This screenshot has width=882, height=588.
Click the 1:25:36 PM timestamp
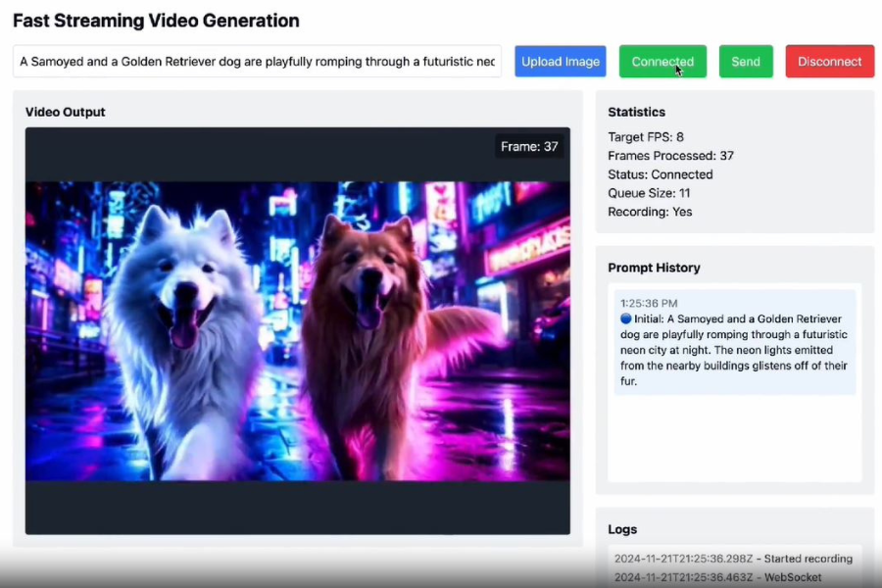click(649, 303)
